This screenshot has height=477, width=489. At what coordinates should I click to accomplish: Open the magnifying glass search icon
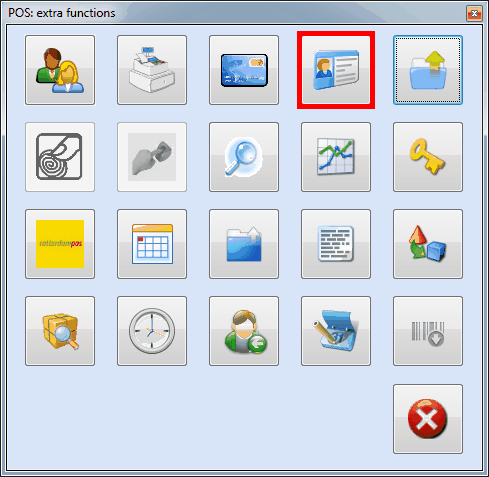(244, 157)
